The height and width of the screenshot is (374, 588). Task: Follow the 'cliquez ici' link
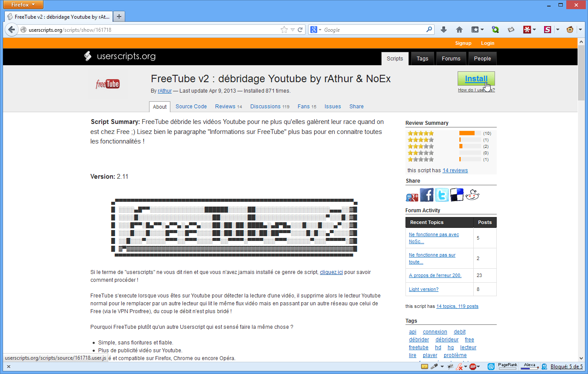(x=331, y=272)
